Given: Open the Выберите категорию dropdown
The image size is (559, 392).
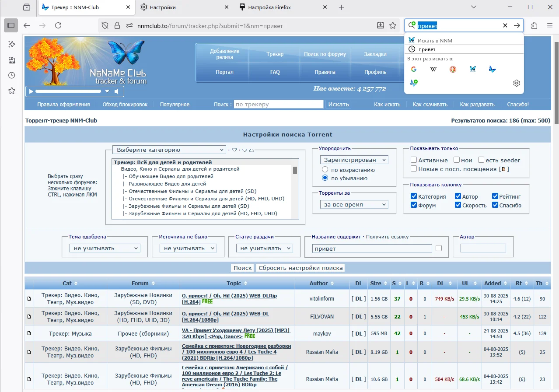Looking at the screenshot, I should [169, 150].
